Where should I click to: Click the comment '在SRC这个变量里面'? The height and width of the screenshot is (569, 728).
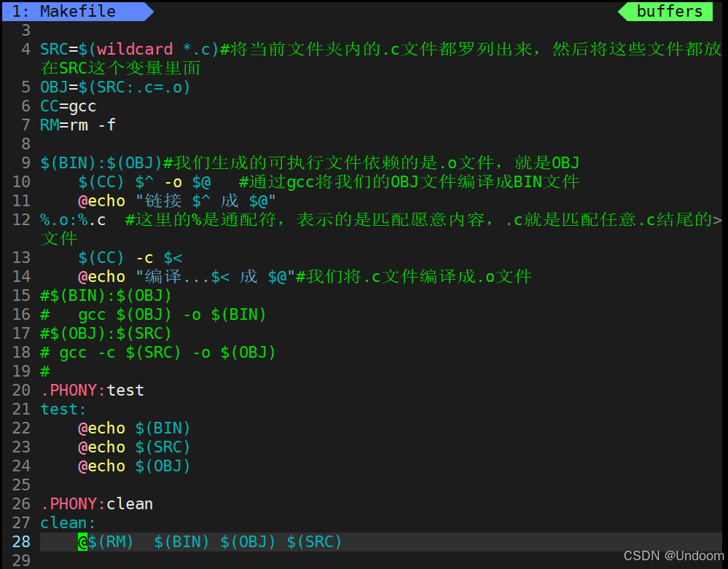click(x=120, y=68)
